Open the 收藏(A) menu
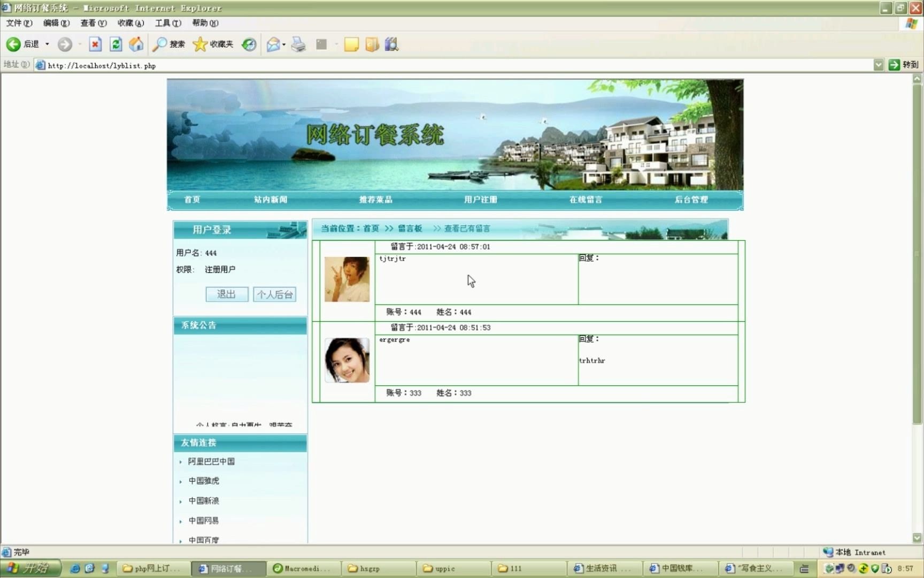Viewport: 924px width, 578px height. coord(131,23)
